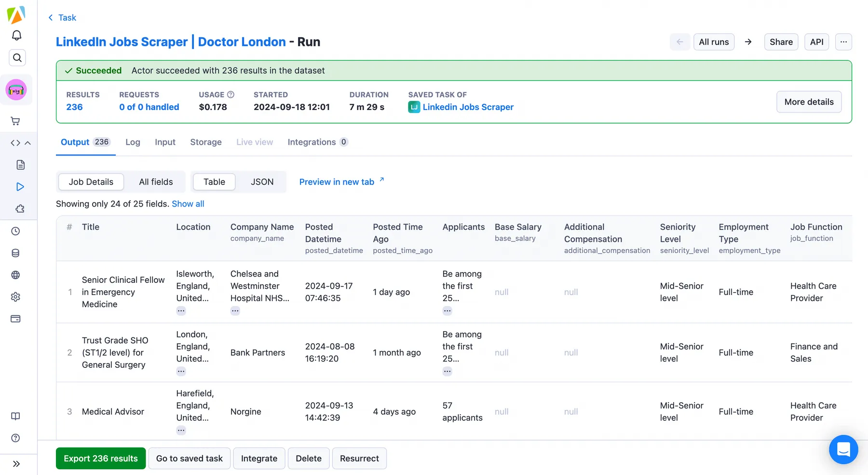Open the user avatar account menu
The height and width of the screenshot is (475, 868).
click(16, 90)
